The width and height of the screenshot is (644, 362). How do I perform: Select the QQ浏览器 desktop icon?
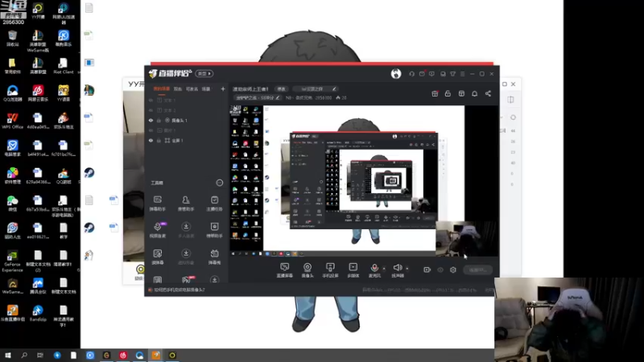(x=12, y=93)
